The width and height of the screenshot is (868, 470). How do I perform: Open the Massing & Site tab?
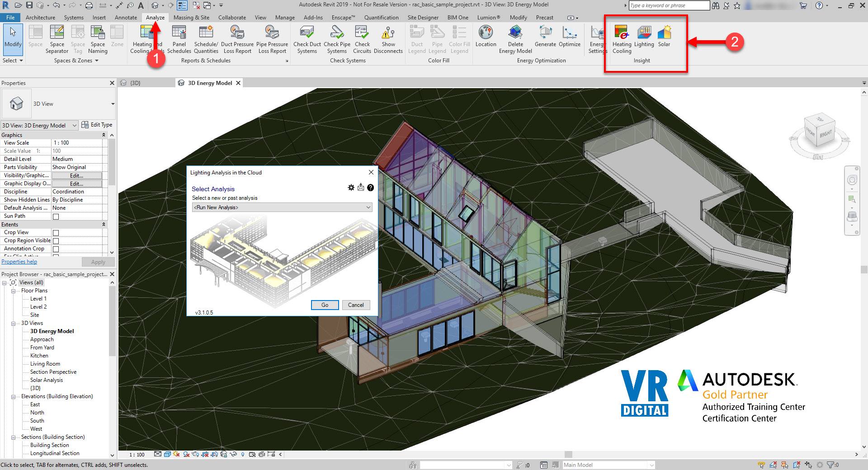click(191, 18)
